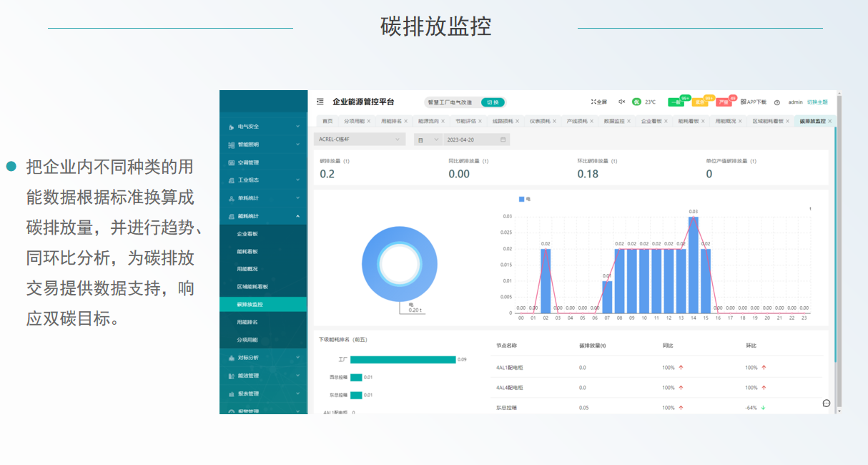Image resolution: width=868 pixels, height=465 pixels.
Task: Click the page vertical scrollbar
Action: click(x=839, y=252)
